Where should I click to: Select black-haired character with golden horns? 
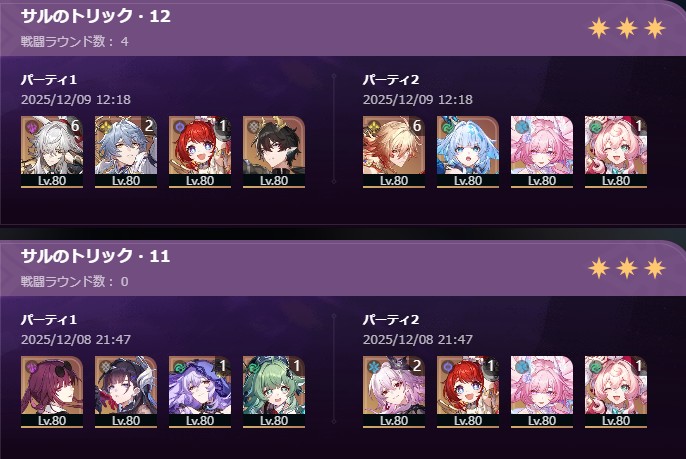click(x=273, y=152)
